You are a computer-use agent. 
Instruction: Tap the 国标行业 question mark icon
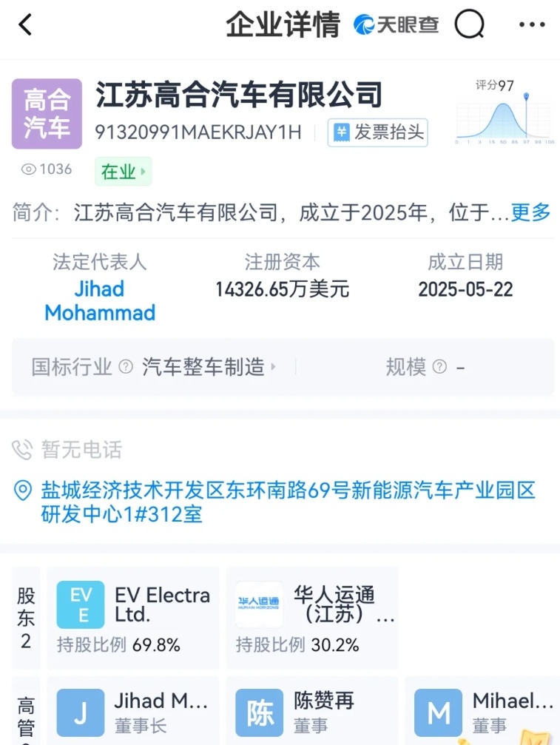(x=126, y=367)
